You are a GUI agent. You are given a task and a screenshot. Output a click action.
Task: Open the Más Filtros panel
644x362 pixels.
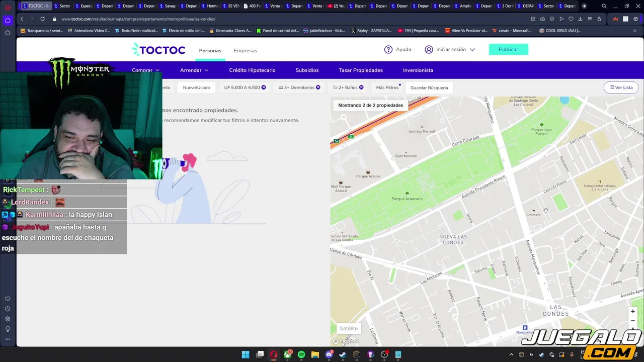(387, 87)
